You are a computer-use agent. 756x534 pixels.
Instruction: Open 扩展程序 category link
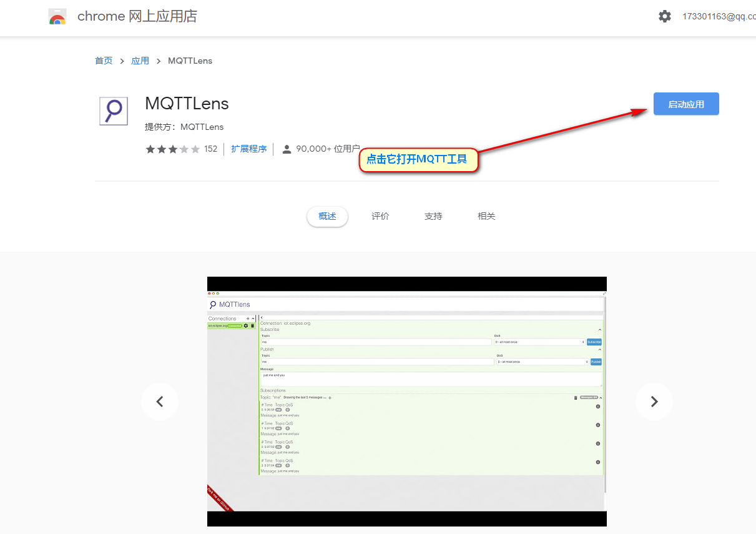click(x=248, y=149)
